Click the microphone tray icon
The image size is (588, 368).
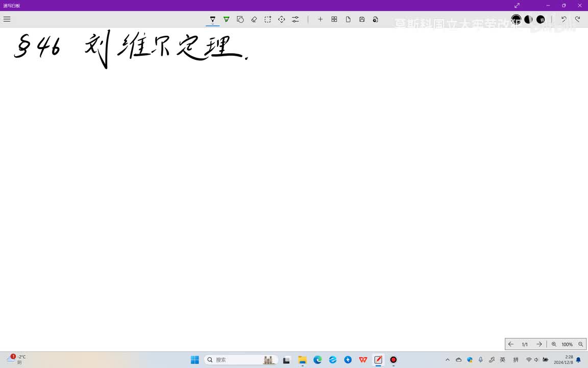(x=481, y=360)
